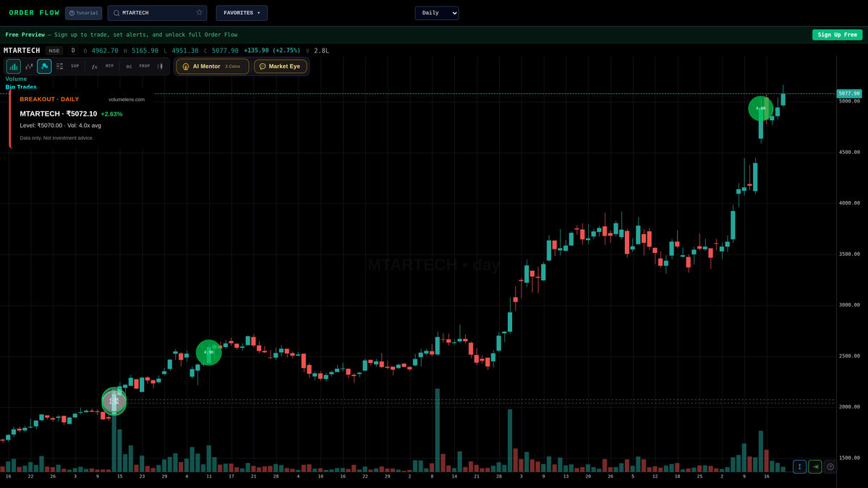Image resolution: width=868 pixels, height=488 pixels.
Task: Open the OC tool on the toolbar
Action: click(129, 66)
